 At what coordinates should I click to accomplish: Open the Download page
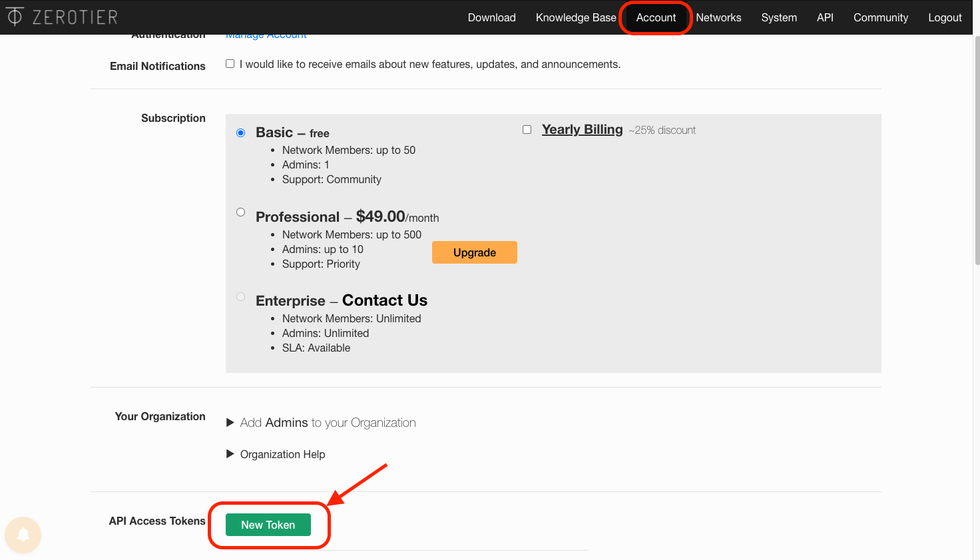coord(491,17)
